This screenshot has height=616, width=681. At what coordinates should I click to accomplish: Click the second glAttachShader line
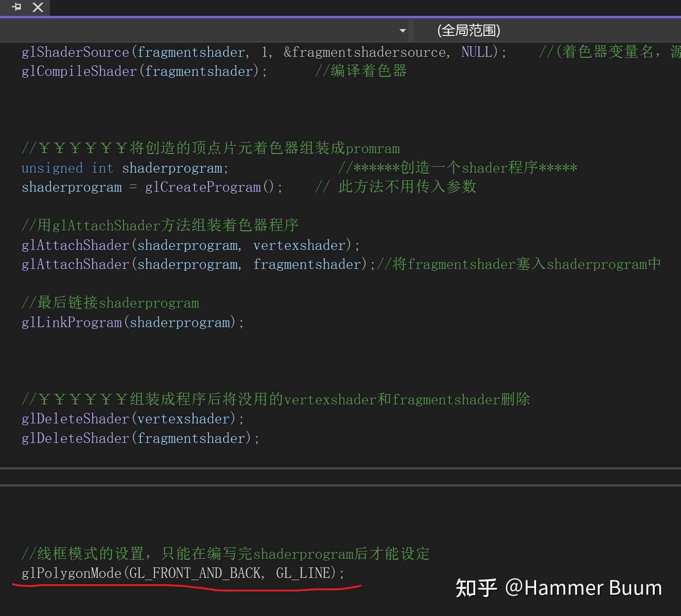195,264
